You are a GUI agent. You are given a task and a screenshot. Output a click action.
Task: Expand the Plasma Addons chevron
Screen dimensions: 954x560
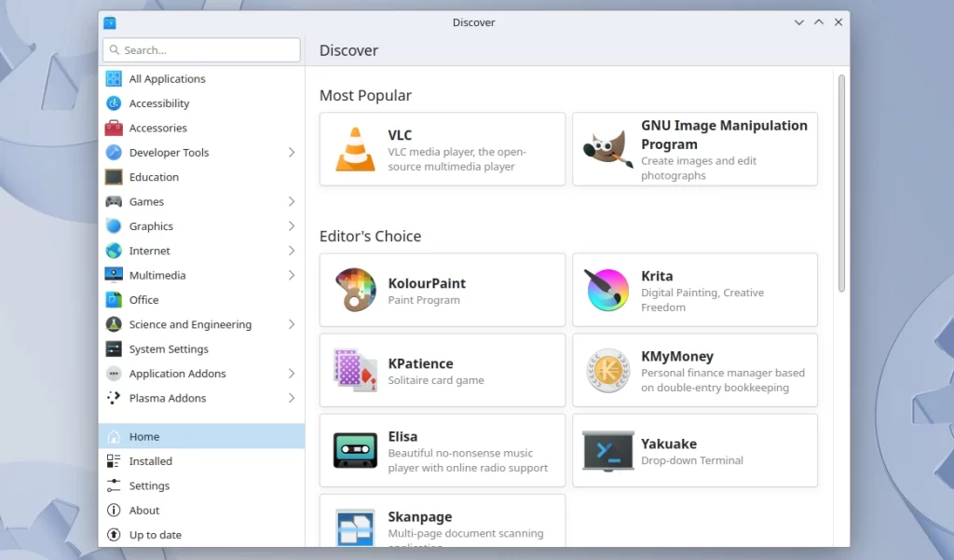[292, 399]
